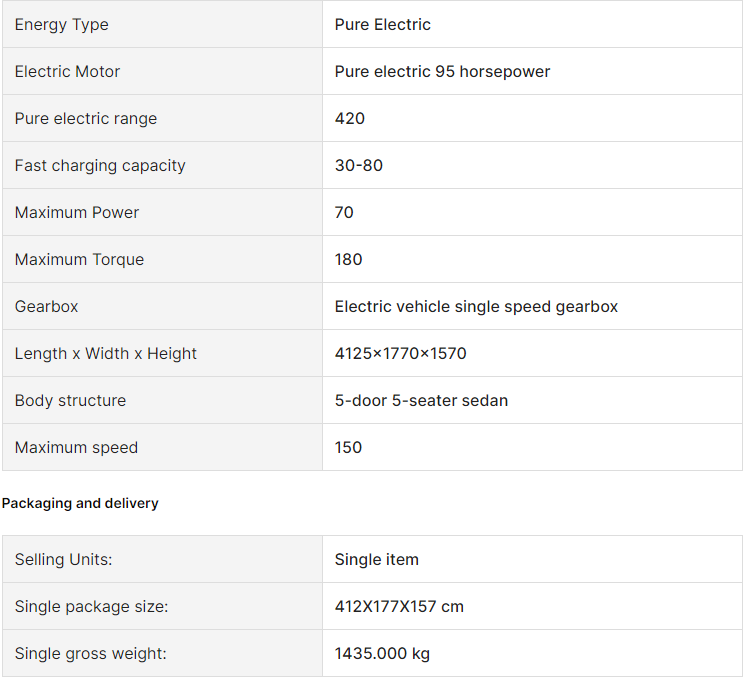The height and width of the screenshot is (679, 746).
Task: Click the Fast charging capacity label
Action: tap(100, 166)
